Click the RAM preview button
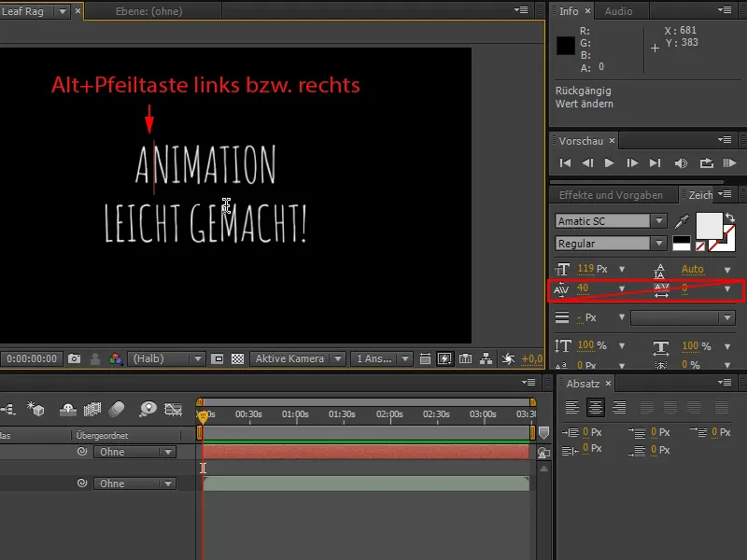This screenshot has width=747, height=560. (729, 162)
